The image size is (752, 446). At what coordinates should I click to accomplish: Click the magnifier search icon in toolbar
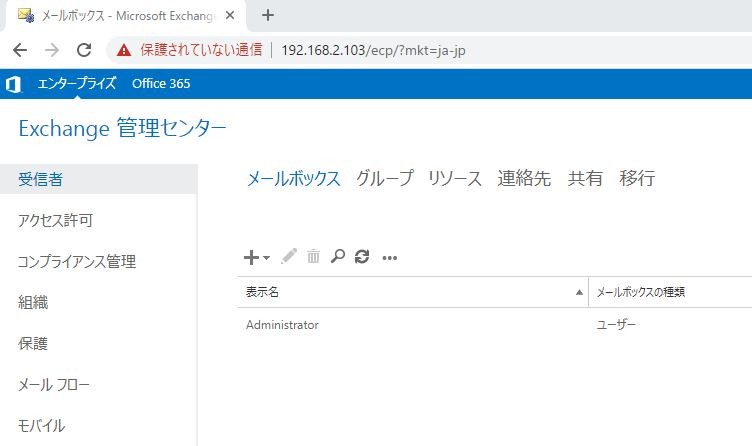(338, 256)
